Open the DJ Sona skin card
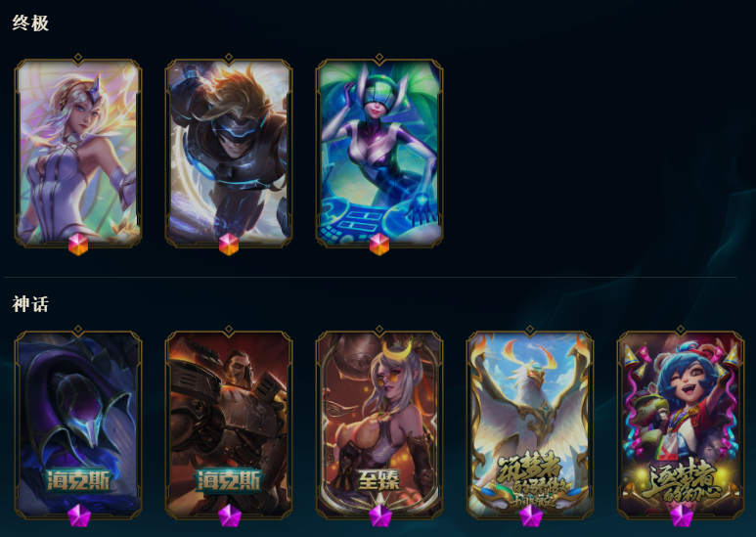This screenshot has height=537, width=756. tap(379, 153)
